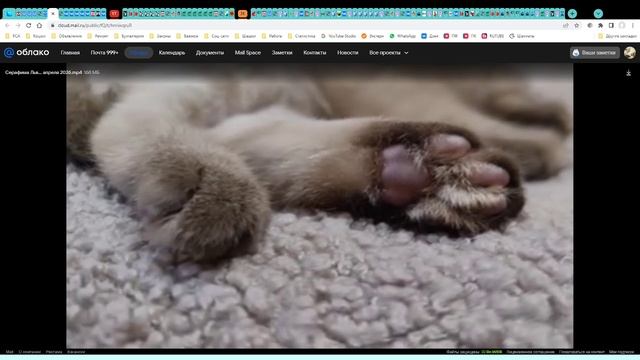Open Календарь in the header
This screenshot has width=640, height=360.
coord(172,53)
